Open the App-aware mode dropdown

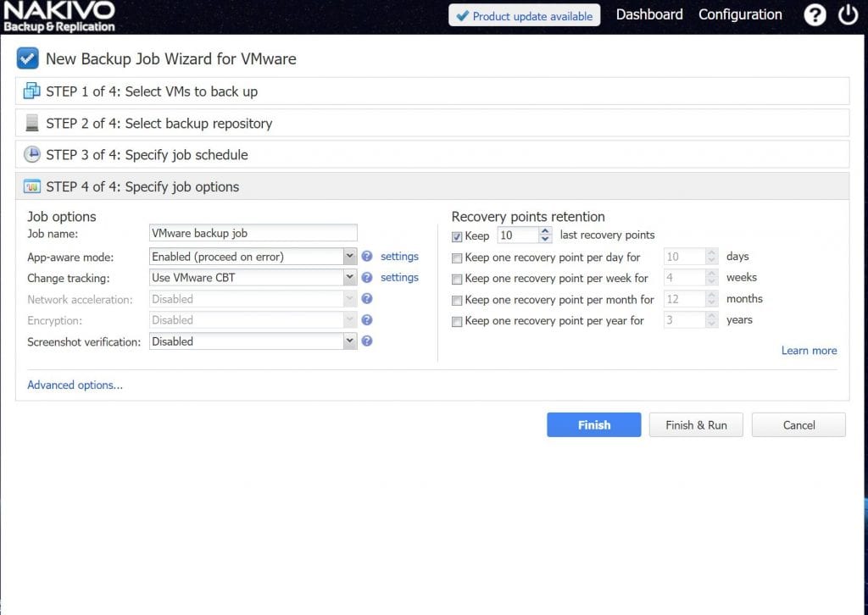point(350,257)
